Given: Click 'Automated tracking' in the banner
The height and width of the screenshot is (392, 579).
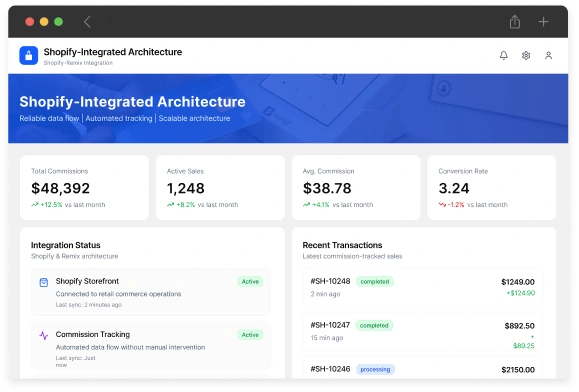Looking at the screenshot, I should [x=119, y=118].
